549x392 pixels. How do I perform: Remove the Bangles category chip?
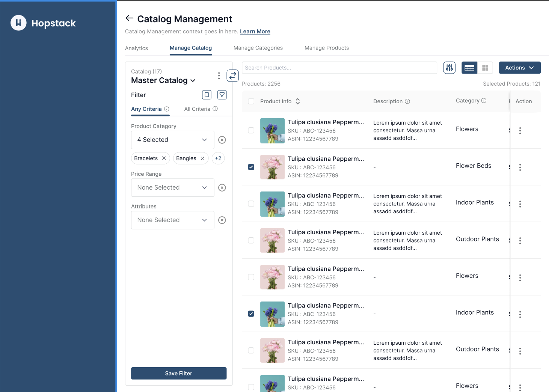pos(202,158)
